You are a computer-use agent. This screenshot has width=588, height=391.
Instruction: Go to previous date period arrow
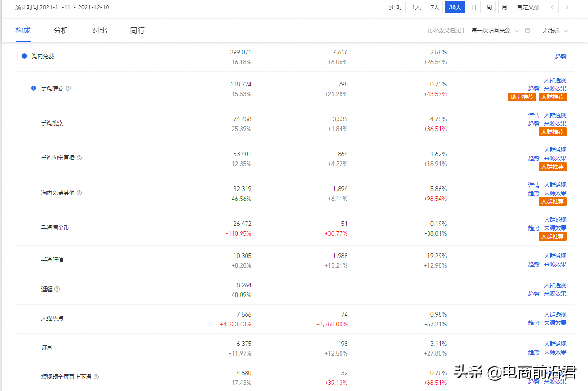coord(552,7)
